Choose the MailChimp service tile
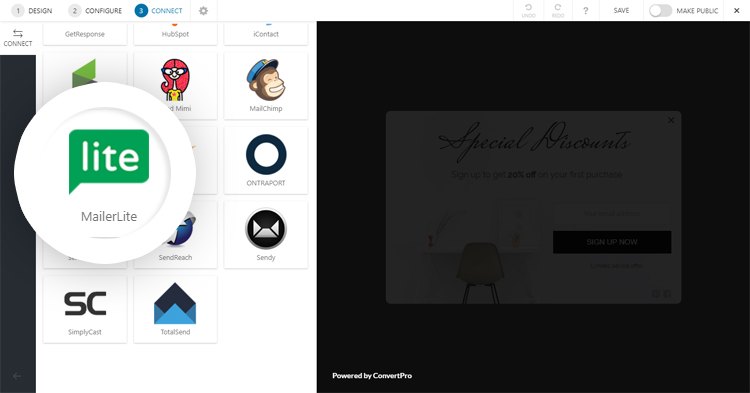 click(266, 86)
